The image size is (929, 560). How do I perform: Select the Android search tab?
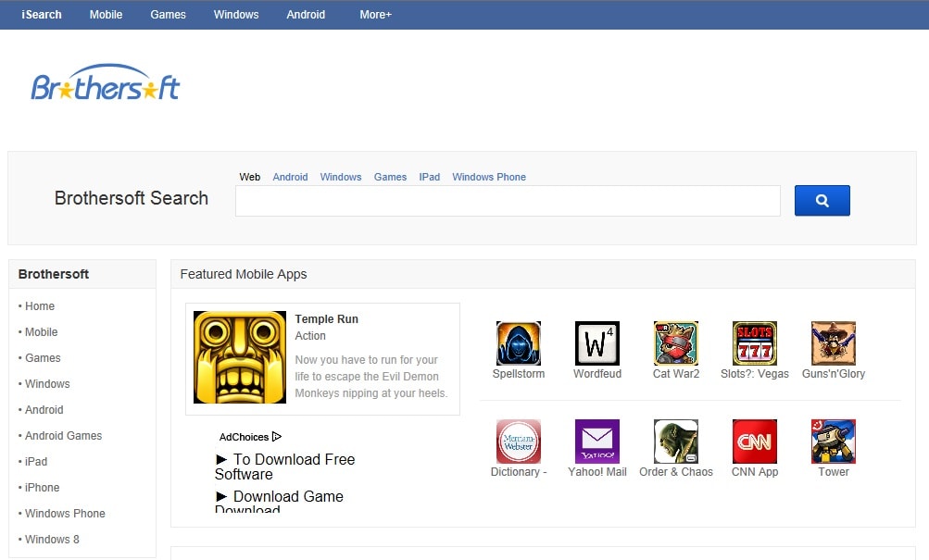[x=290, y=177]
